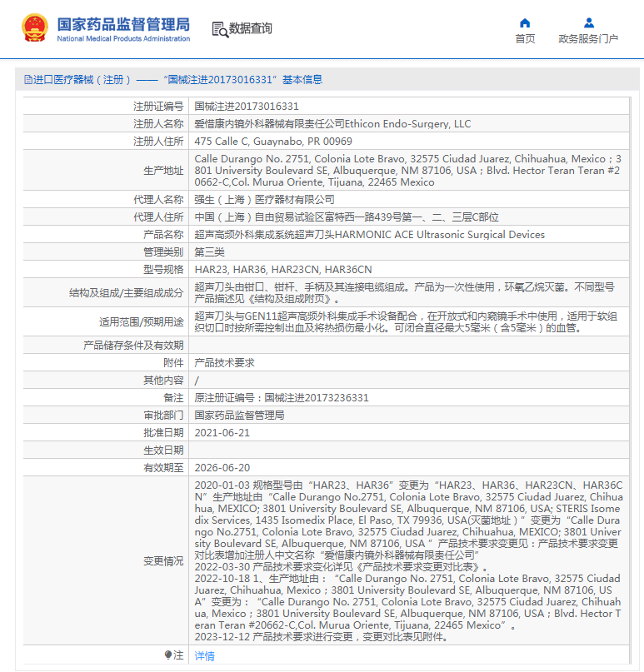Click the 结构及组成 description value
Viewport: 644px width, 672px height.
[405, 293]
